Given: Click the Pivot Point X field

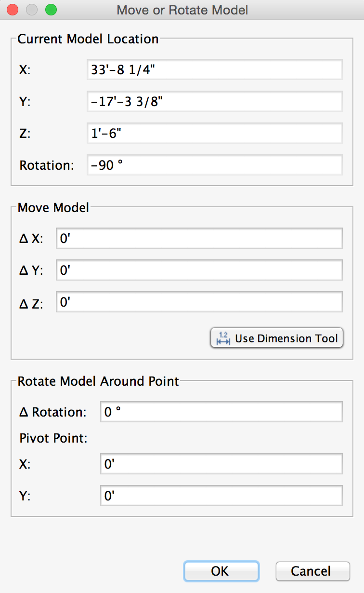Looking at the screenshot, I should tap(221, 463).
